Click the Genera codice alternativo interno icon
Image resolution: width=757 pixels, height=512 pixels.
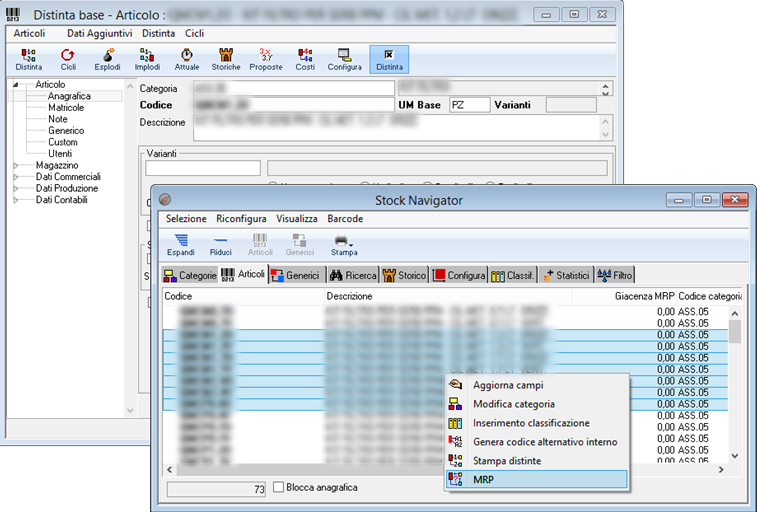point(455,442)
